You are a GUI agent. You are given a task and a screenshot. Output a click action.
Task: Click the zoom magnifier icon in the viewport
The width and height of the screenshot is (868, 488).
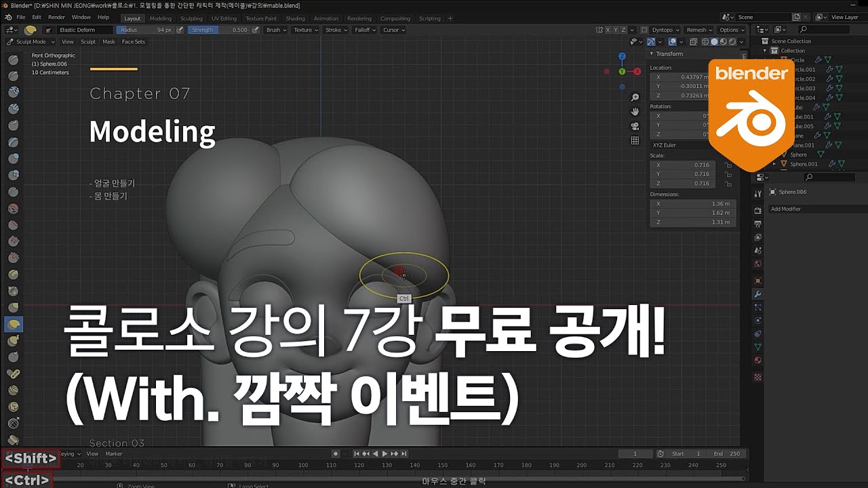click(635, 98)
